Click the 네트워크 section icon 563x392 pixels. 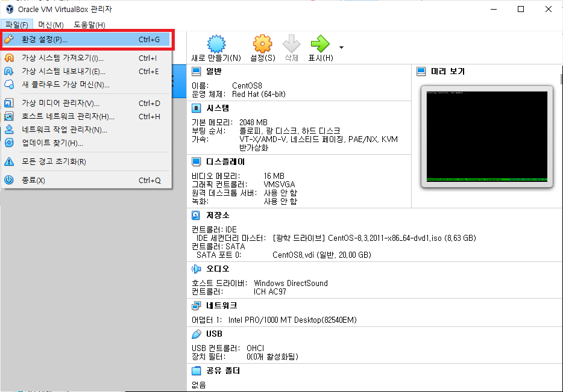click(196, 305)
